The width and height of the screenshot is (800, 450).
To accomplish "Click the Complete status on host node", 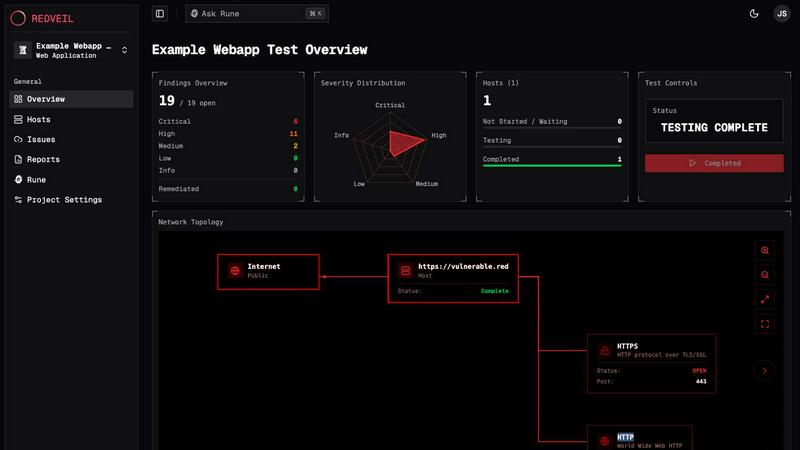I will pyautogui.click(x=494, y=291).
